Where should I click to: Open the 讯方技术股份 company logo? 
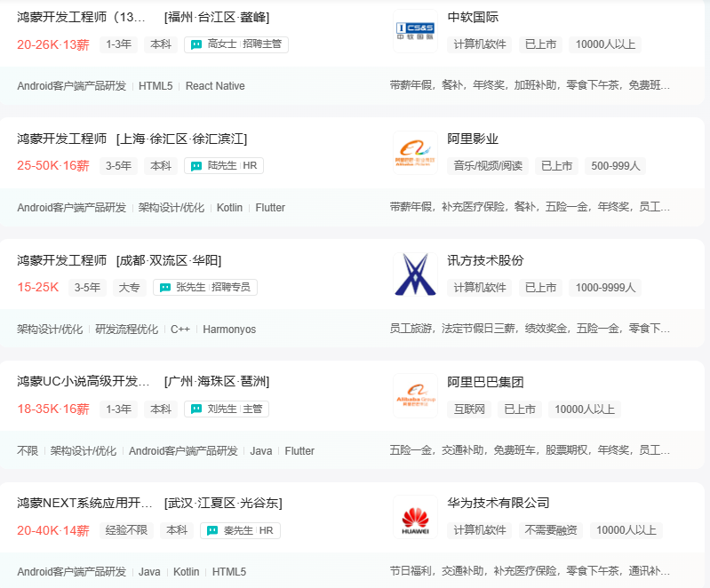click(415, 274)
